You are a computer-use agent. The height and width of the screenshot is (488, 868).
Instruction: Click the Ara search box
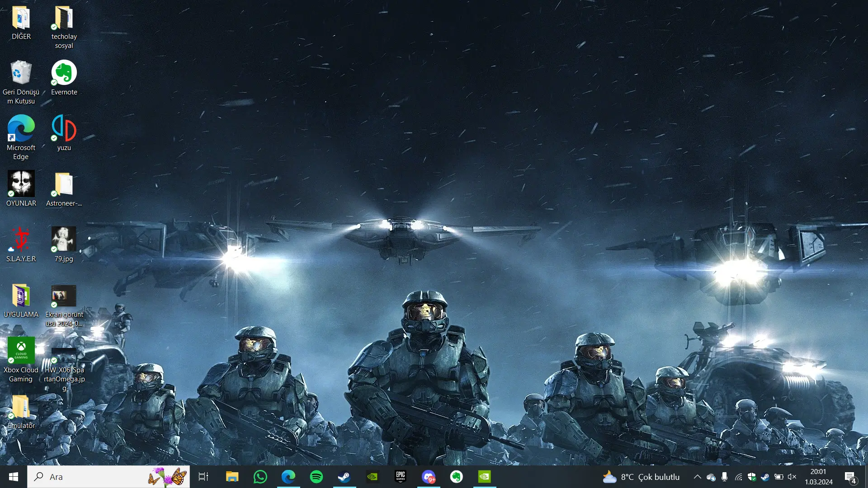point(108,477)
